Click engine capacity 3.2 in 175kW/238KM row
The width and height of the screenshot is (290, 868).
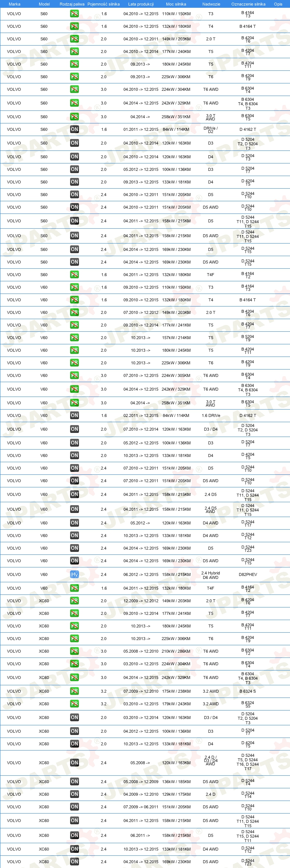(104, 691)
